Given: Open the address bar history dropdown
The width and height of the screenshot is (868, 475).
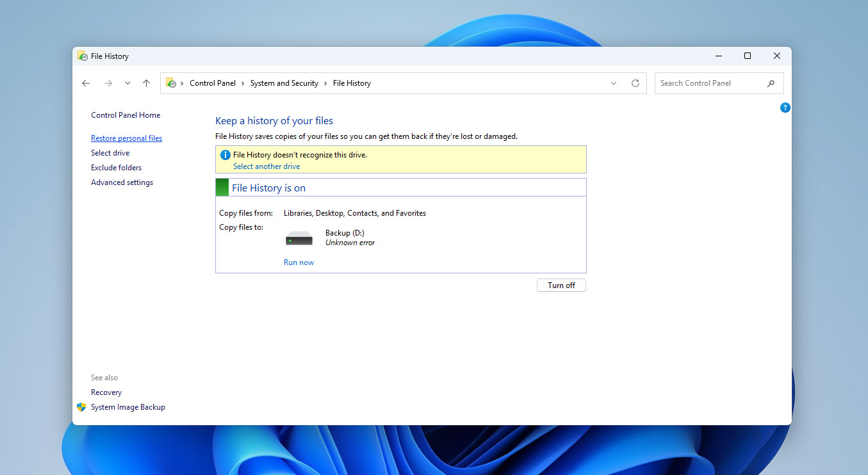Looking at the screenshot, I should click(x=613, y=83).
